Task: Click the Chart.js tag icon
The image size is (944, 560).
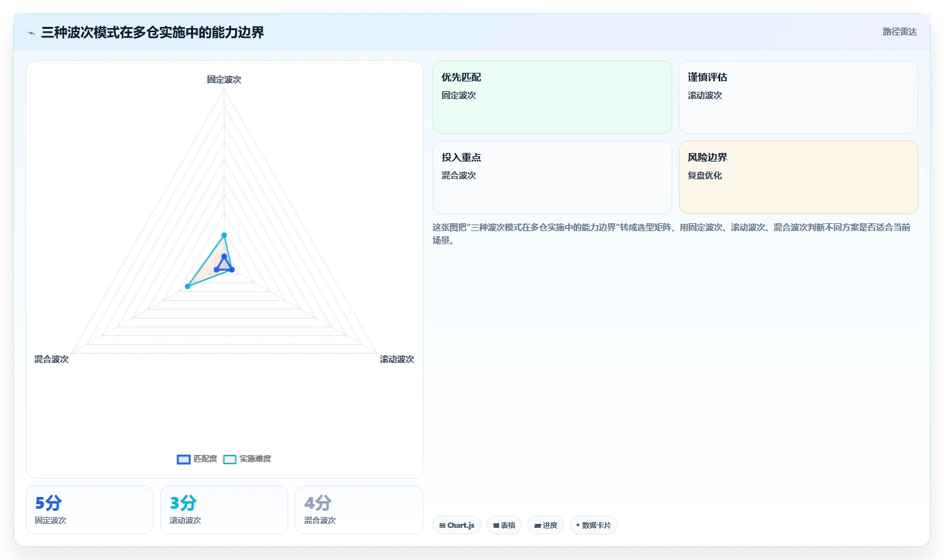Action: click(442, 525)
